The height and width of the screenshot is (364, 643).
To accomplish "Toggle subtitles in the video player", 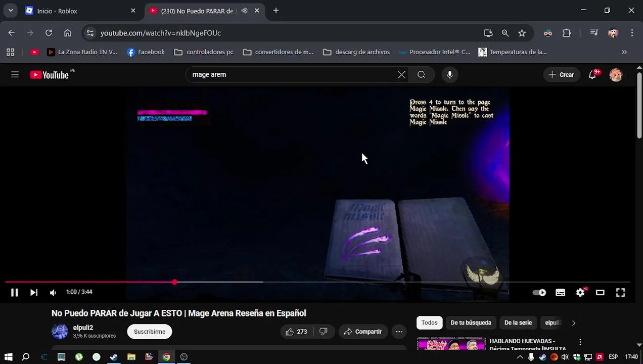I will click(x=560, y=292).
